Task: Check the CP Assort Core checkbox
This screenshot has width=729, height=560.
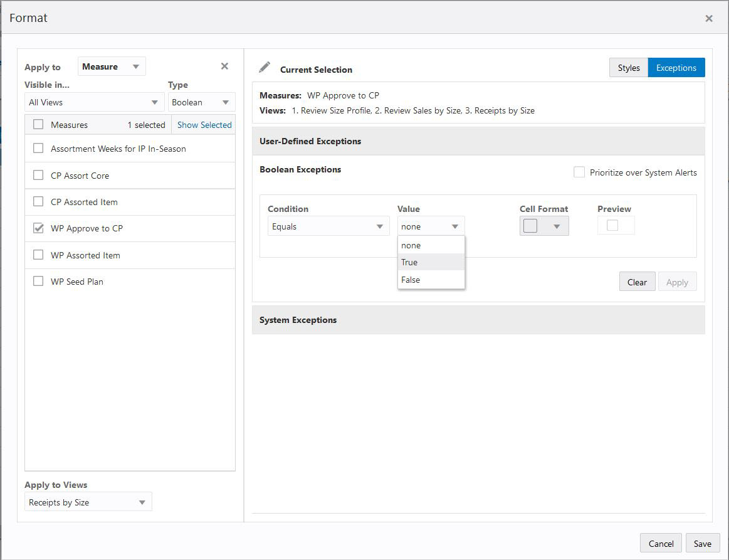Action: pos(38,176)
